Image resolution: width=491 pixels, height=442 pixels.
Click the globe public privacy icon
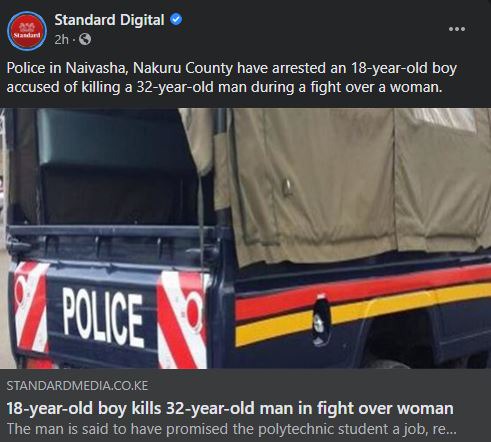pyautogui.click(x=85, y=39)
